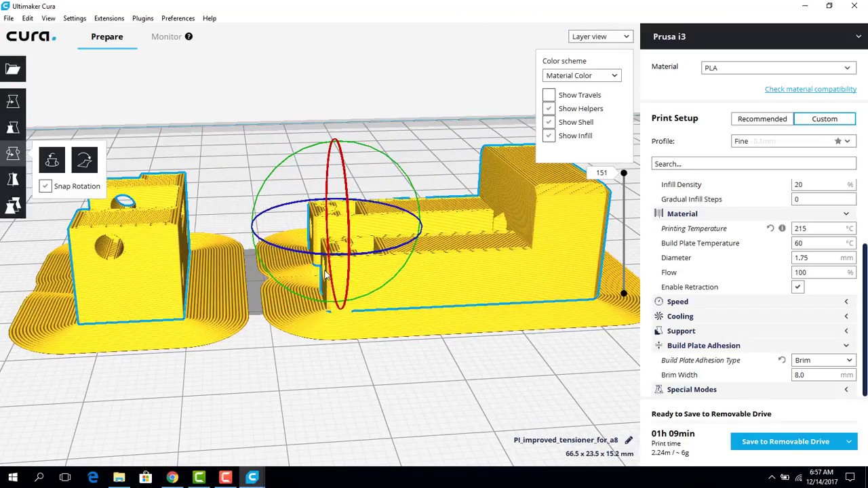Open green Camtasia icon in taskbar
The height and width of the screenshot is (488, 868).
point(199,477)
